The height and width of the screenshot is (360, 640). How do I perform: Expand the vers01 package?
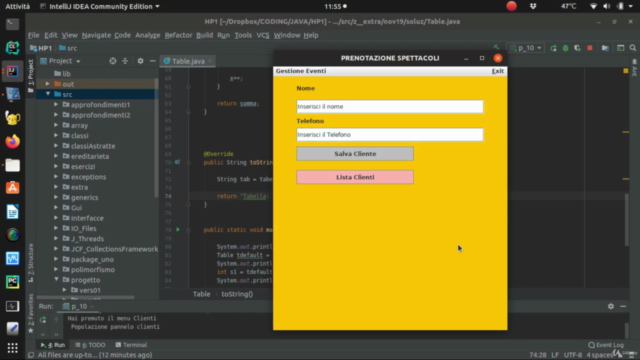tap(64, 290)
